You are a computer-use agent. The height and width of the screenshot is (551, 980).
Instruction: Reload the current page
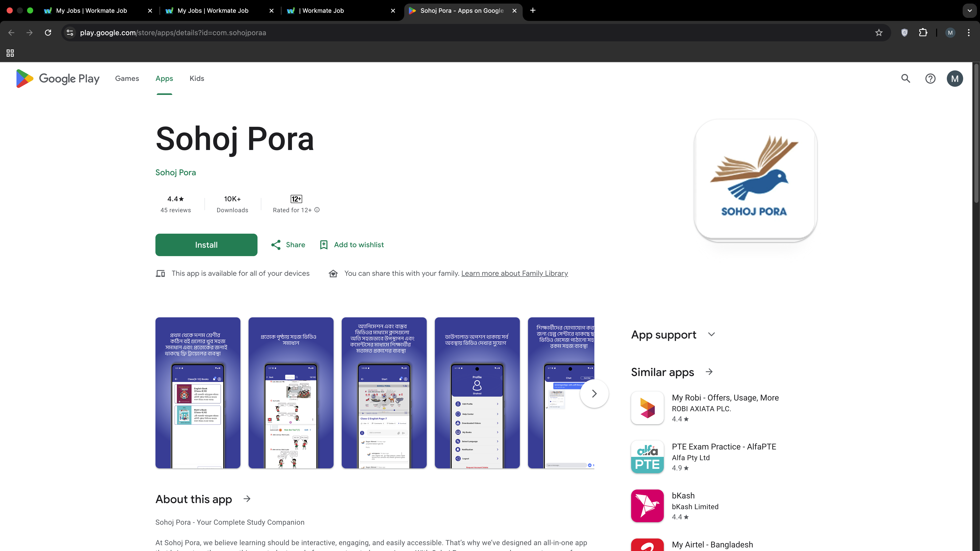pyautogui.click(x=48, y=33)
